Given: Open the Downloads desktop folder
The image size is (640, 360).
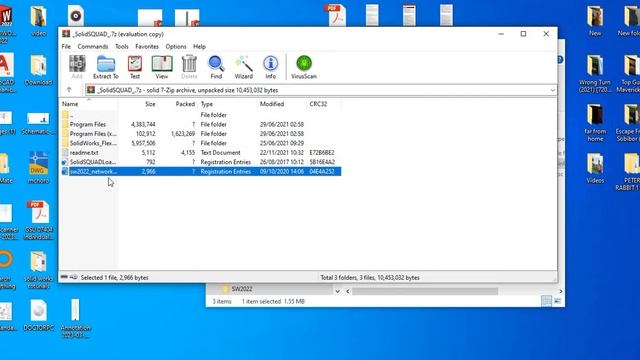Looking at the screenshot, I should (x=38, y=70).
